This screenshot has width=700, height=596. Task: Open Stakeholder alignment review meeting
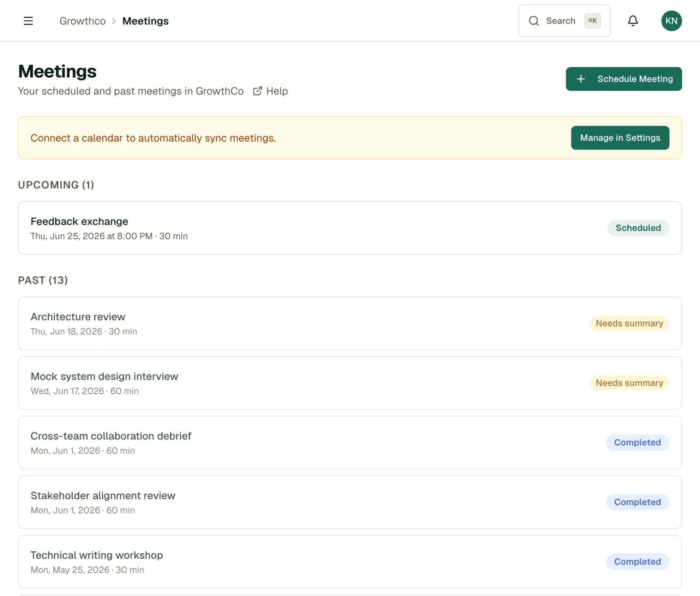350,502
